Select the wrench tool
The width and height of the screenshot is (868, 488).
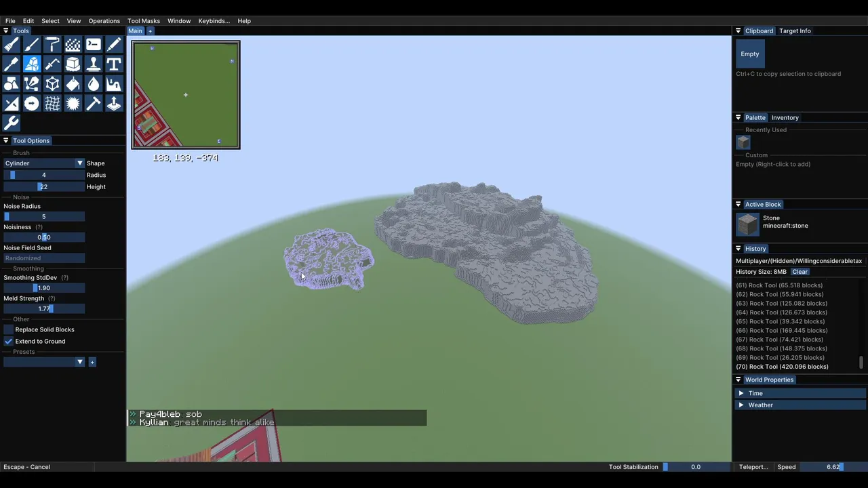point(12,123)
